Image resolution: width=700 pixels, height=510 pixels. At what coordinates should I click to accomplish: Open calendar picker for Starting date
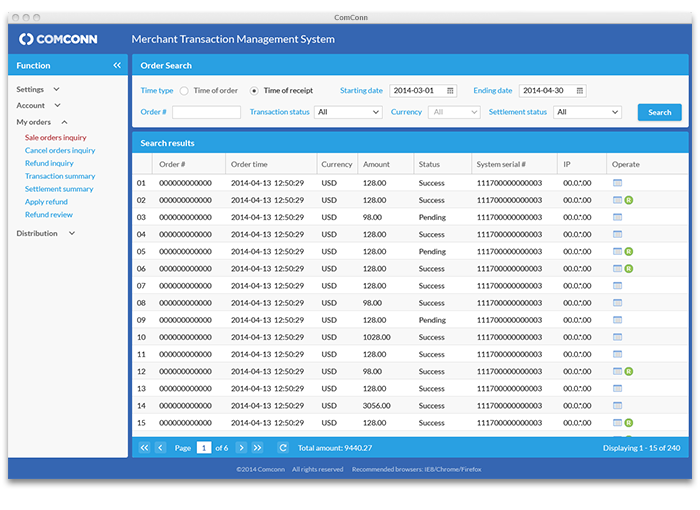[450, 91]
